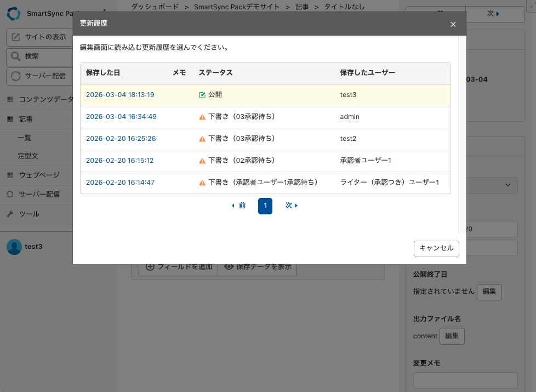Go to 前 page in pagination
Image resolution: width=536 pixels, height=392 pixels.
point(238,206)
